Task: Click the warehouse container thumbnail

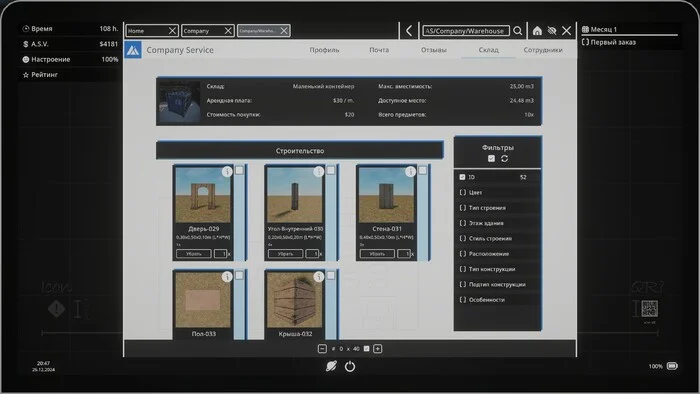Action: 180,101
